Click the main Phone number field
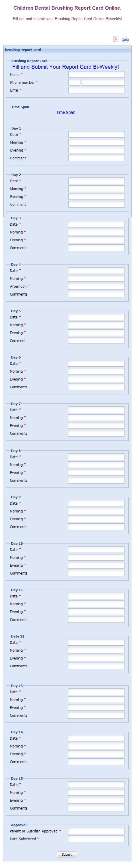Screen dimensions: 135x868 point(103,82)
